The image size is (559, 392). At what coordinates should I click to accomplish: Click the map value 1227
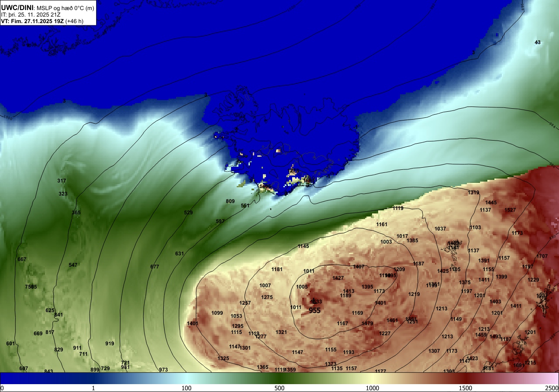(x=385, y=334)
